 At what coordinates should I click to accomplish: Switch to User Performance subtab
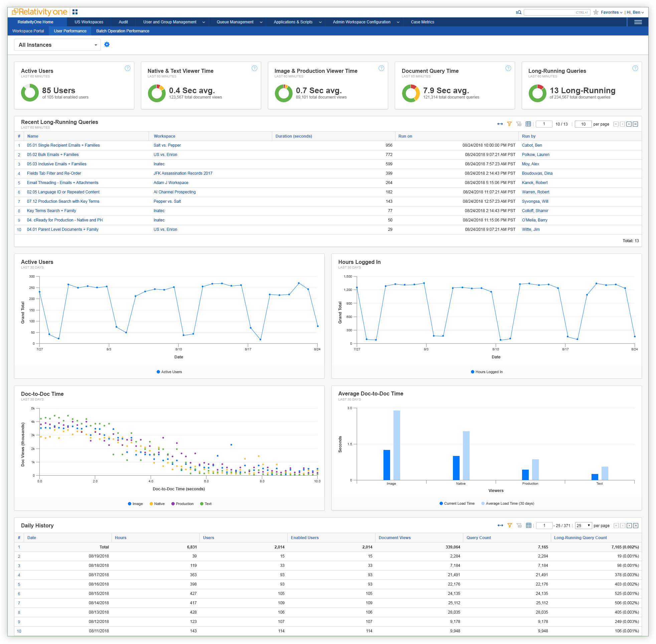click(70, 31)
